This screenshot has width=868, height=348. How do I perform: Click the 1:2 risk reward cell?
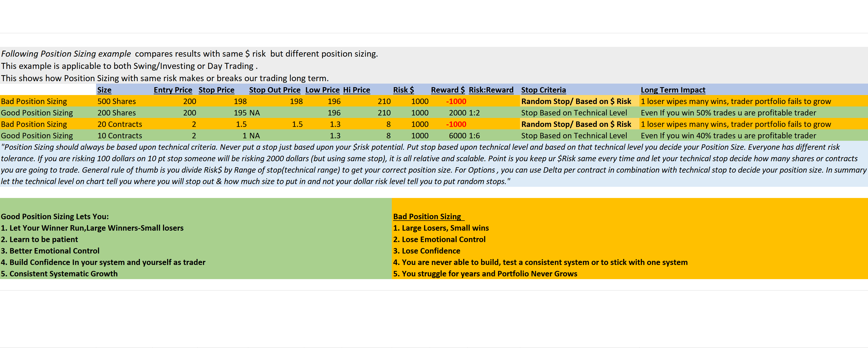[x=474, y=113]
